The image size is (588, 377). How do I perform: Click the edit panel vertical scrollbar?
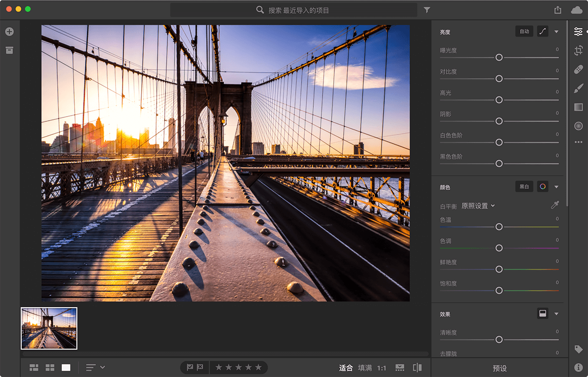pos(567,113)
